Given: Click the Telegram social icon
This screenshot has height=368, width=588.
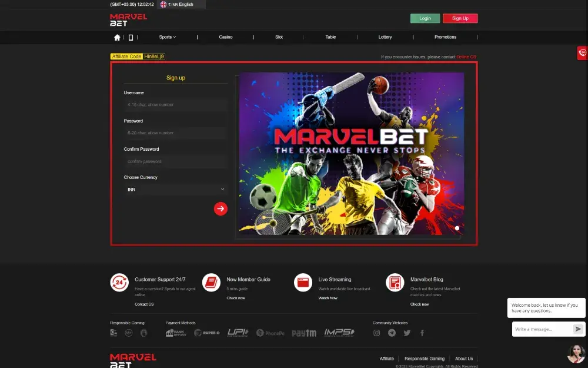Looking at the screenshot, I should (392, 333).
